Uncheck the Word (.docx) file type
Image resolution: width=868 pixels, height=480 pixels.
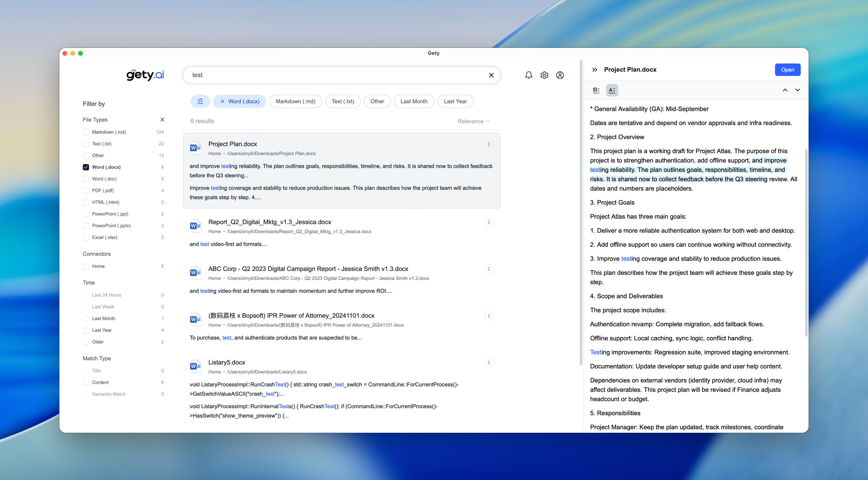(86, 167)
